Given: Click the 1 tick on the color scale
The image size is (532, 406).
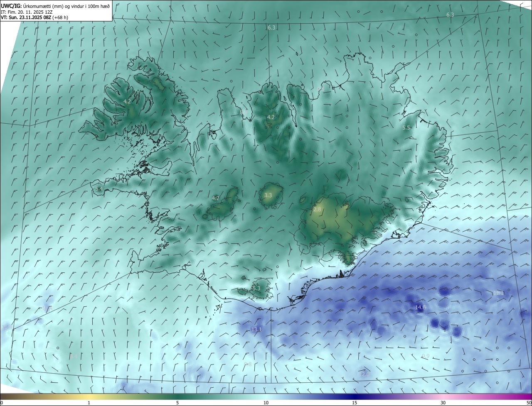Looking at the screenshot, I should coord(89,403).
